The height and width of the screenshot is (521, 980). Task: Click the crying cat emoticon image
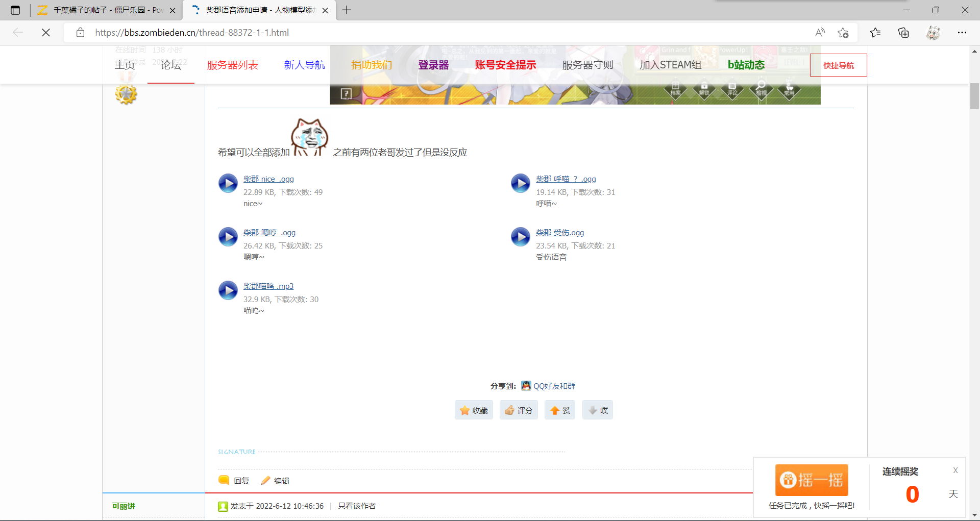click(309, 137)
